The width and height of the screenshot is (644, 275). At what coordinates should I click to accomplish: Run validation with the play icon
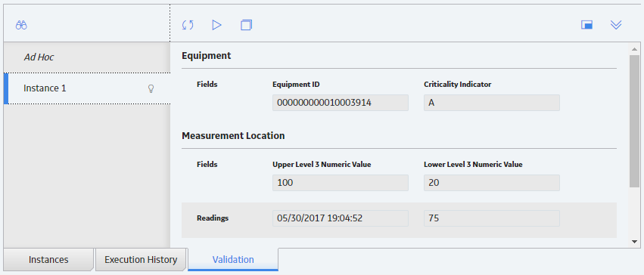click(x=217, y=25)
